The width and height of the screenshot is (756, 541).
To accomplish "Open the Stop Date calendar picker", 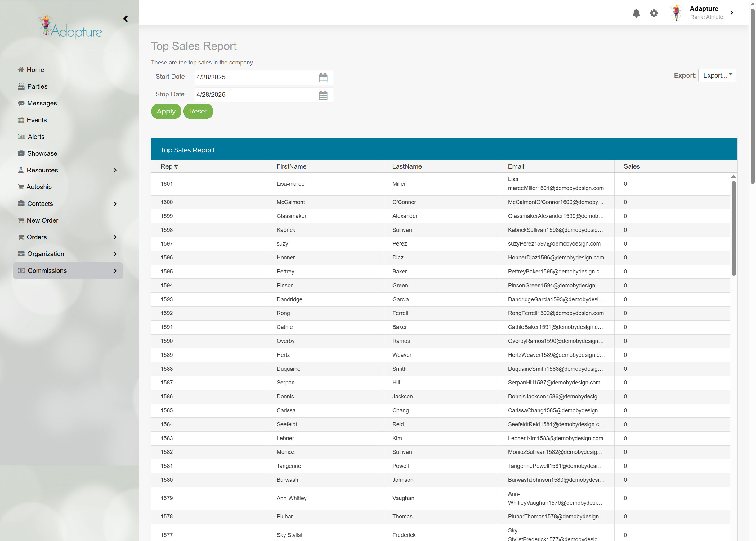I will coord(323,95).
